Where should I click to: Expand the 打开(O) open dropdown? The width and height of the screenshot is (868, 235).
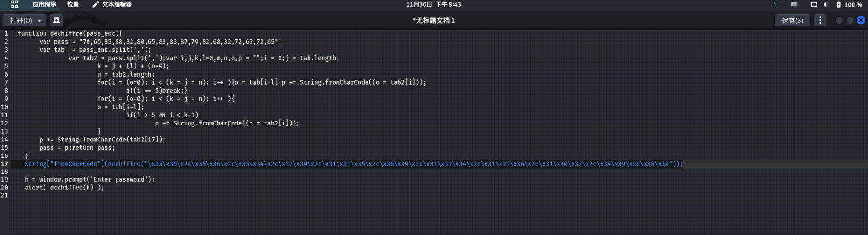pyautogui.click(x=25, y=20)
